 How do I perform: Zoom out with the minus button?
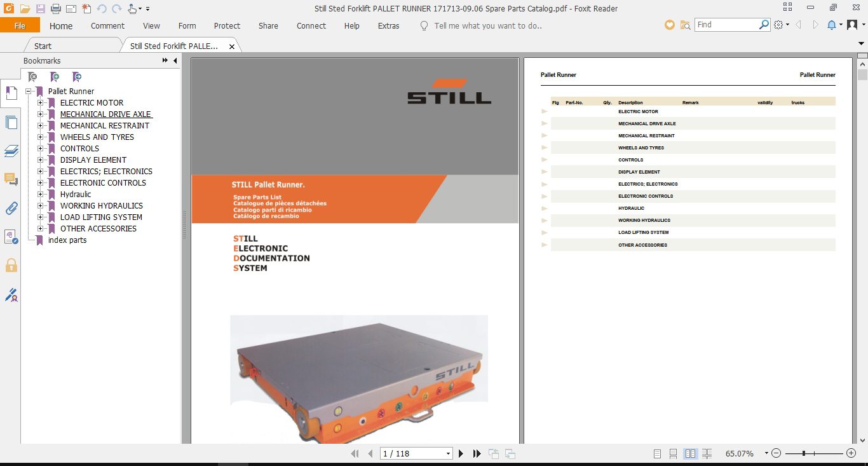pos(776,453)
